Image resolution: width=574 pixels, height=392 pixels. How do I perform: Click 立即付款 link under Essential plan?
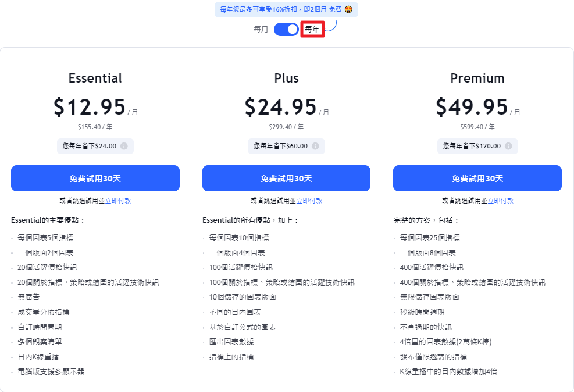pos(118,201)
